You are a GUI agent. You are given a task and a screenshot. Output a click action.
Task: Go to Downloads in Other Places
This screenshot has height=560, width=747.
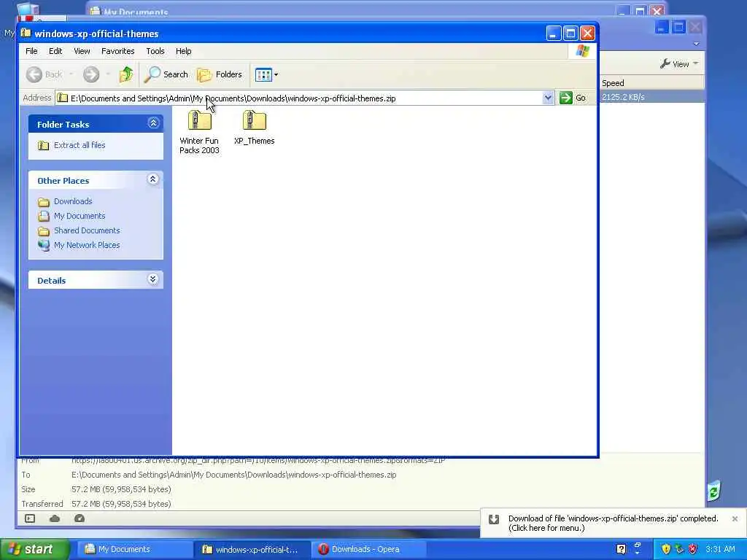(x=73, y=201)
